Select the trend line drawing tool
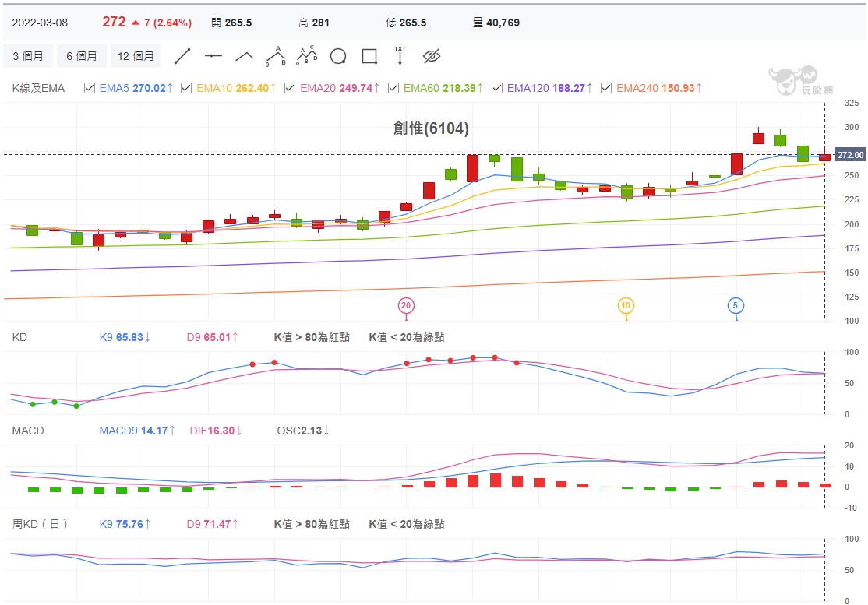The image size is (868, 605). click(182, 56)
